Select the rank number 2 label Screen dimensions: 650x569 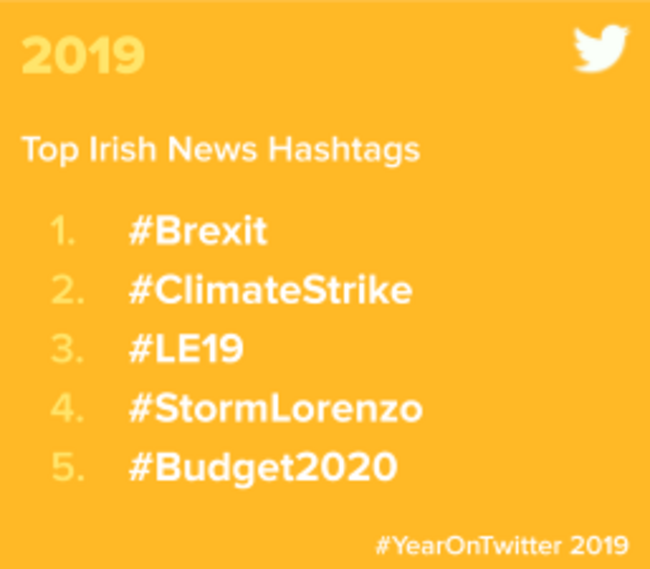tap(68, 290)
